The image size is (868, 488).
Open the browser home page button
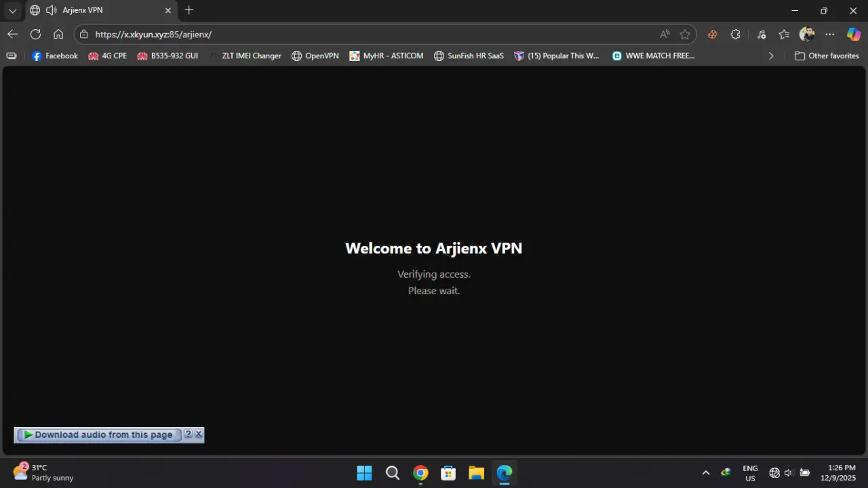pyautogui.click(x=58, y=34)
